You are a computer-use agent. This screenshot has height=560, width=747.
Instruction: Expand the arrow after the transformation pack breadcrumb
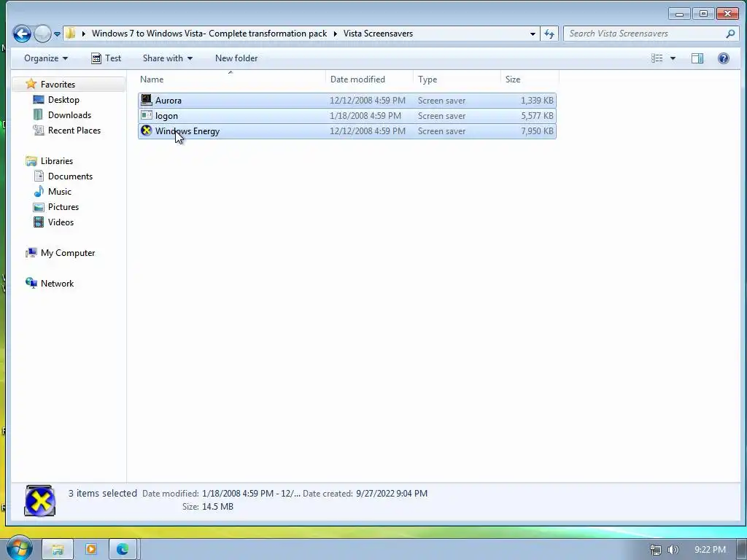point(336,34)
